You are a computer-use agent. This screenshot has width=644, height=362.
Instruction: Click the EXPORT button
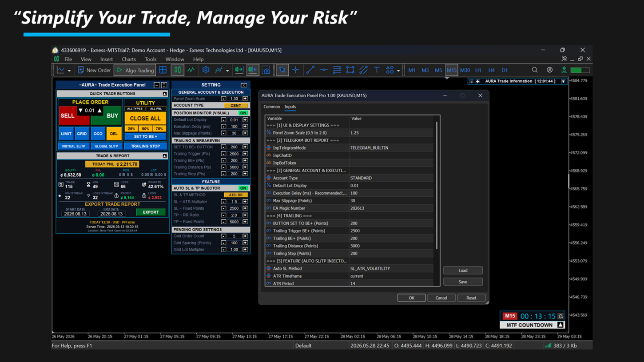click(x=151, y=212)
